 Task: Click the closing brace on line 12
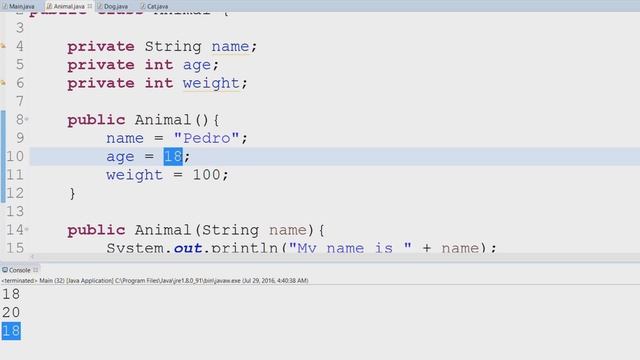[72, 193]
